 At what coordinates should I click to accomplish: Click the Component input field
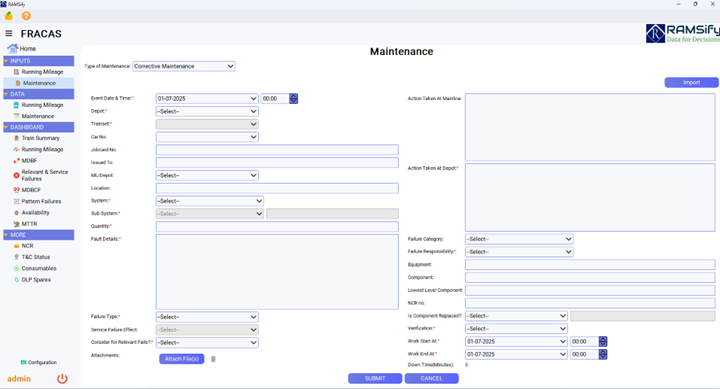(590, 277)
